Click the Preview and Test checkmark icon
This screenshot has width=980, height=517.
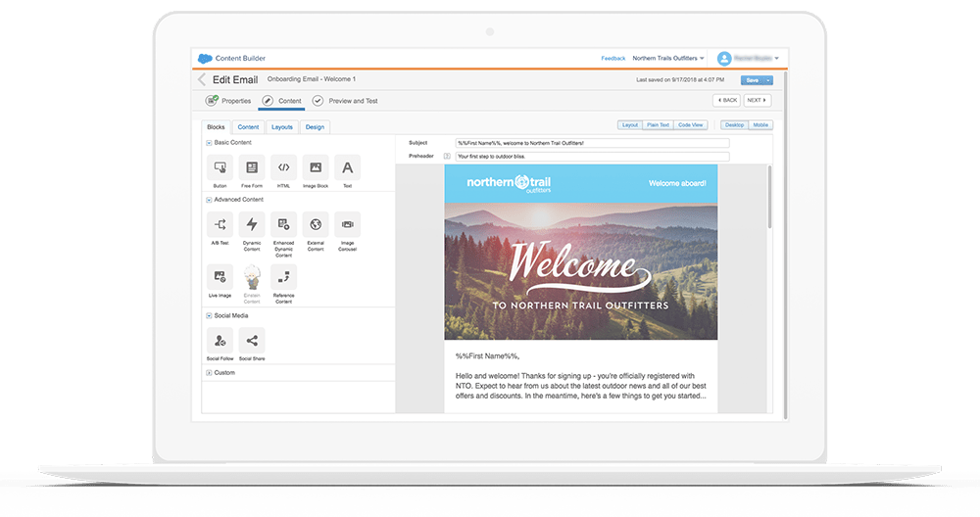click(318, 101)
